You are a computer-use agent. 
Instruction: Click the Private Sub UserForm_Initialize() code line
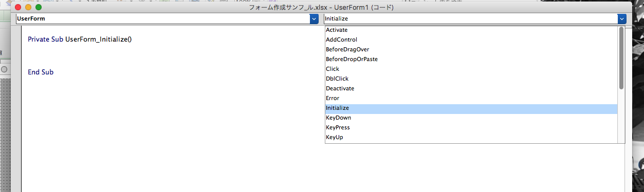(x=80, y=40)
